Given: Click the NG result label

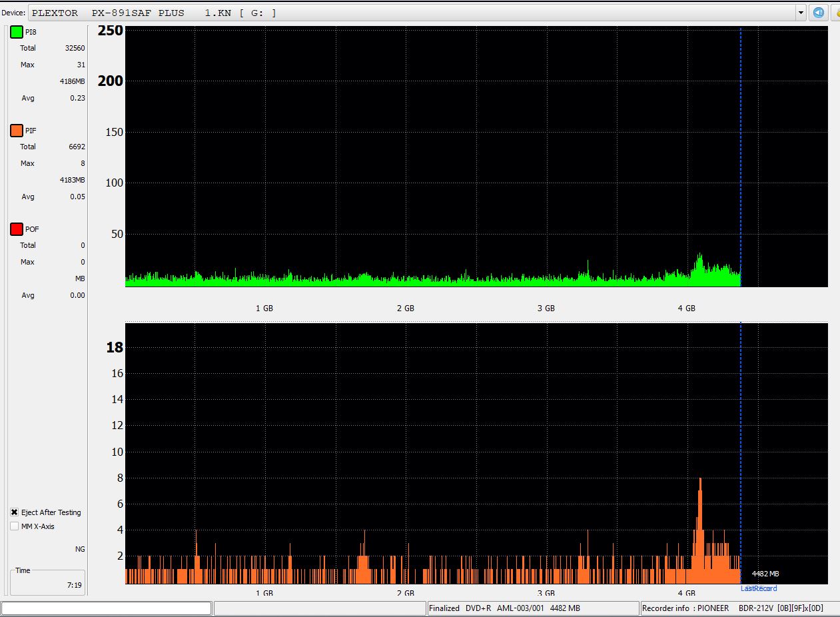Looking at the screenshot, I should 80,549.
